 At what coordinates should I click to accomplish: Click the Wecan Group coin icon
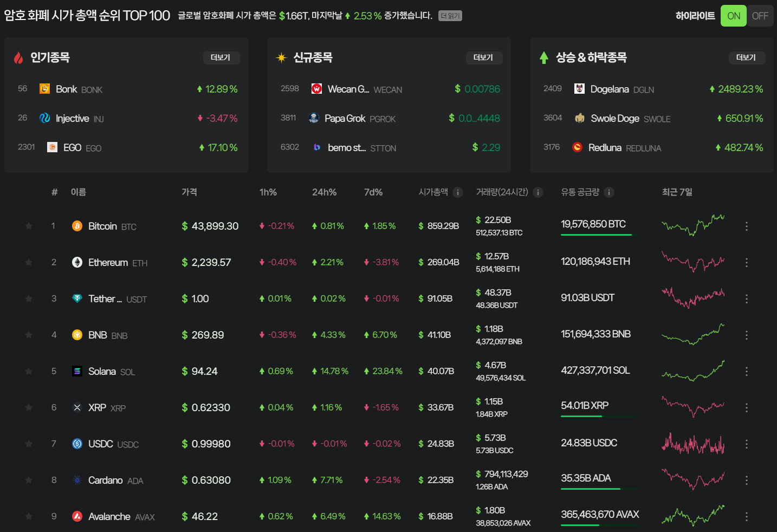[317, 88]
